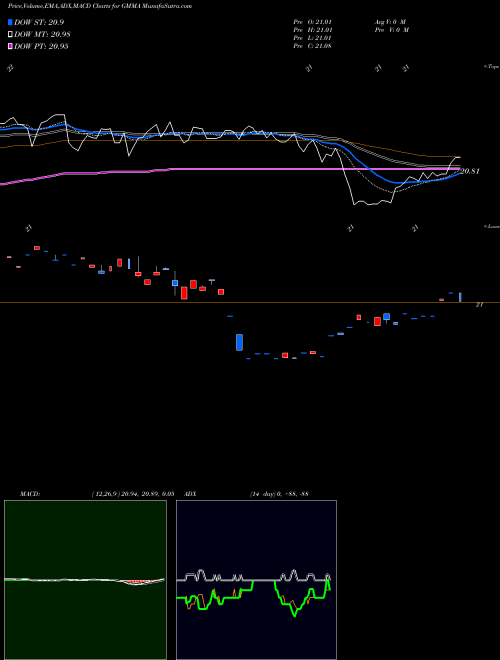Click the '<Tops' marker label
This screenshot has width=500, height=660.
click(491, 67)
